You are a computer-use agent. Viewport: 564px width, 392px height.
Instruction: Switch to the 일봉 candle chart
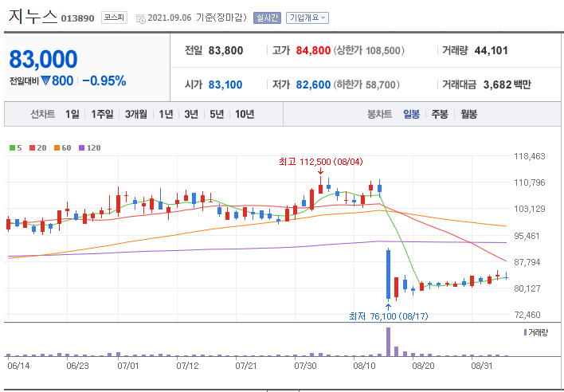[411, 115]
